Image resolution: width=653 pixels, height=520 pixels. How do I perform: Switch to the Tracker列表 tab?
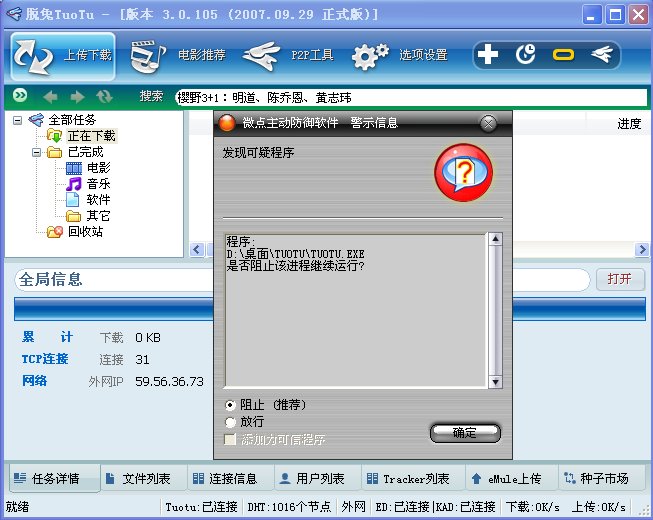click(414, 478)
